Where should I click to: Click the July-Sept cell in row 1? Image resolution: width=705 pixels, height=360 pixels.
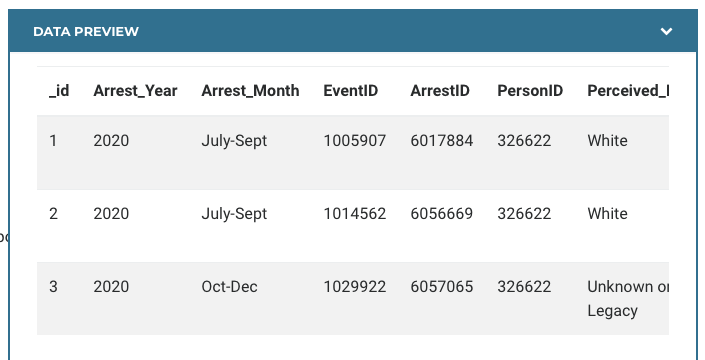pos(234,141)
